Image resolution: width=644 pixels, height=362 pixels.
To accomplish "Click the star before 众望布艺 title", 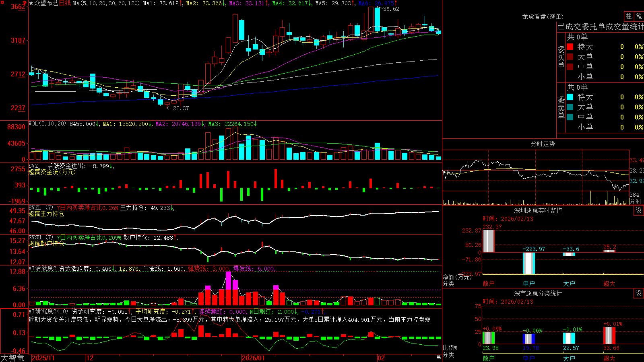I will tap(31, 3).
